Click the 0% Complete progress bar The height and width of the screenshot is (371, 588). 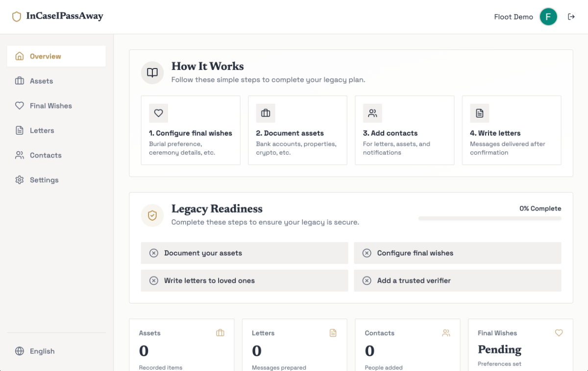[x=490, y=218]
